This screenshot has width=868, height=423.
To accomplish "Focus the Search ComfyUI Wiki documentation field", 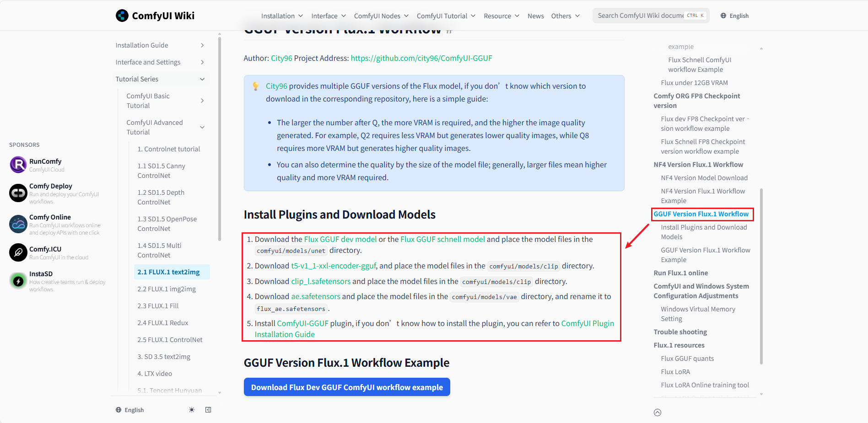I will 641,16.
